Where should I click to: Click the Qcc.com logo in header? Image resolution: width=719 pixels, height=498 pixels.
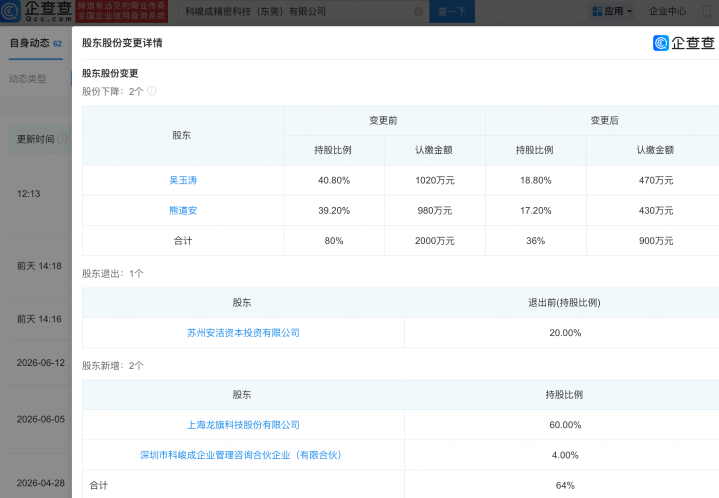click(36, 11)
